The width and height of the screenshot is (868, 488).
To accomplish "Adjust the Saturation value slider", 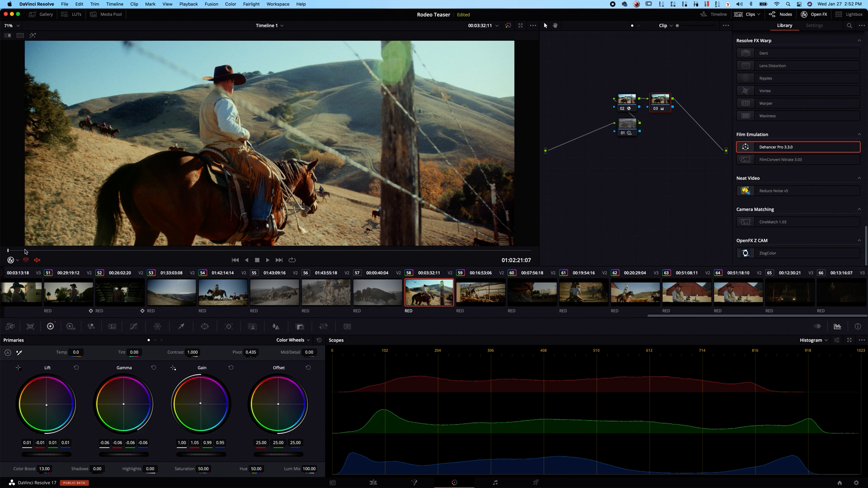I will click(203, 469).
